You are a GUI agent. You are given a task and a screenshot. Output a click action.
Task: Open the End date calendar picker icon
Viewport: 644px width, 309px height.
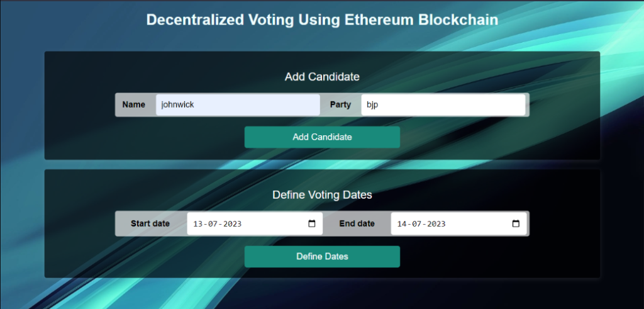coord(516,223)
